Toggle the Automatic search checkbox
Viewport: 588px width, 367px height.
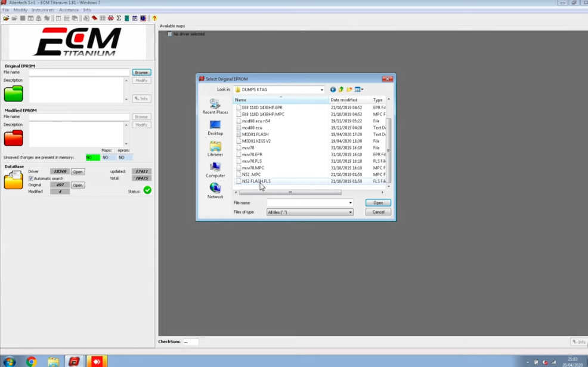point(31,178)
